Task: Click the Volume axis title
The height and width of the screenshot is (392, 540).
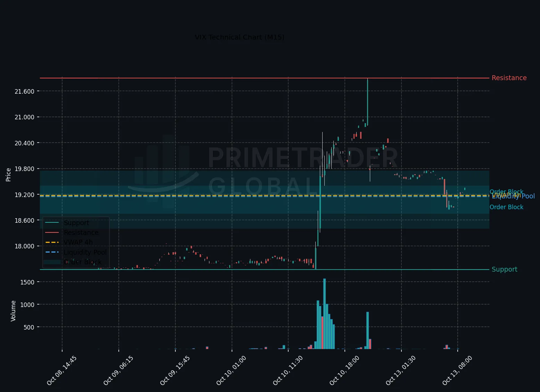Action: coord(13,311)
